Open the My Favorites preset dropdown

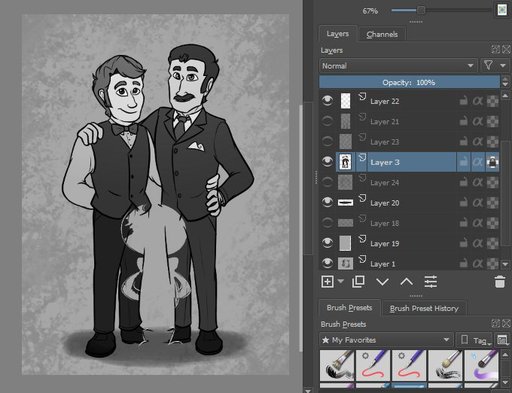386,340
